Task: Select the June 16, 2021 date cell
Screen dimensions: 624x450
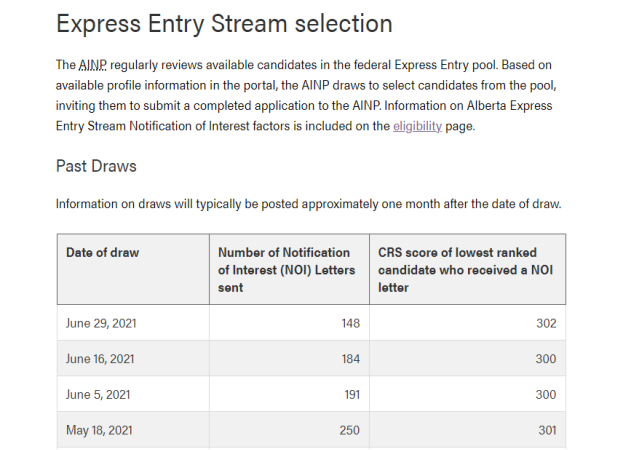Action: tap(99, 359)
